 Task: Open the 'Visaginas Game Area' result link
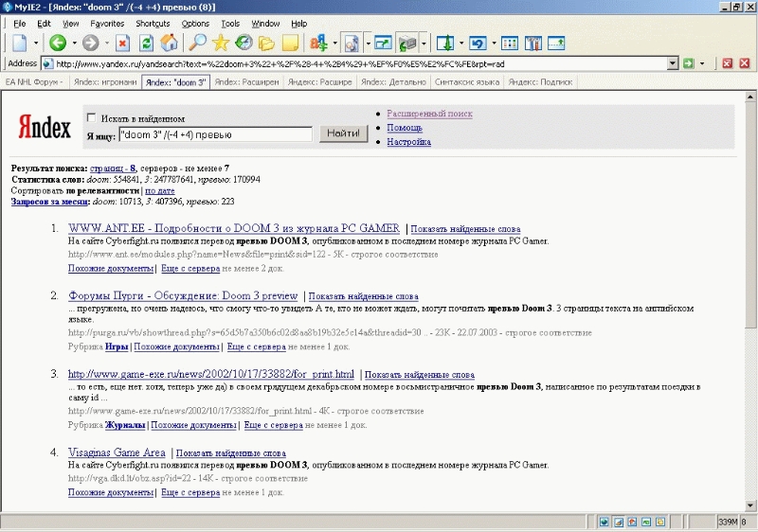click(117, 452)
